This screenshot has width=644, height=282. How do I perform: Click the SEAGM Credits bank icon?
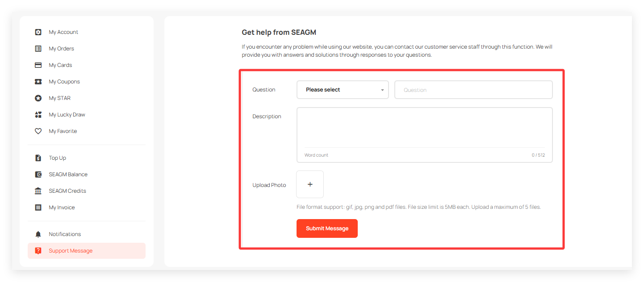(x=38, y=191)
